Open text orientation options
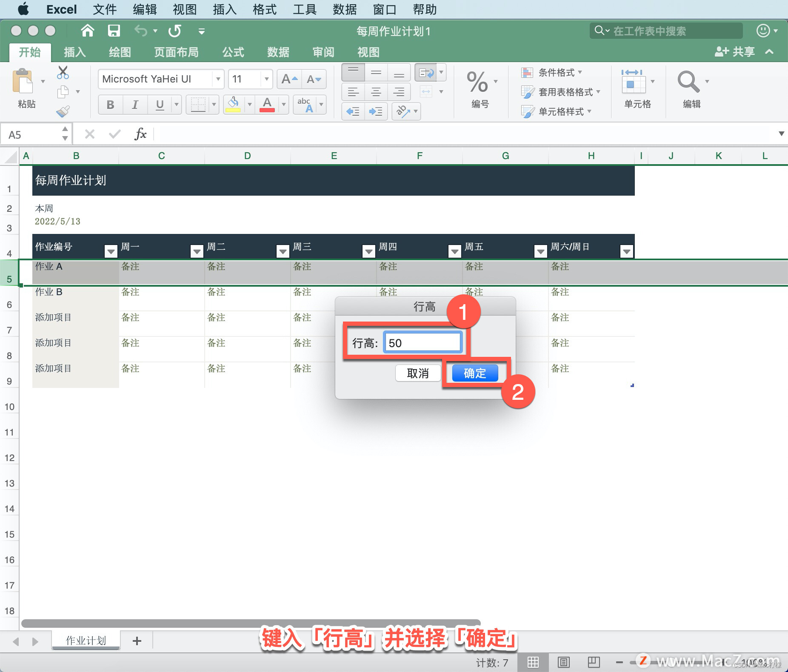This screenshot has width=788, height=672. (406, 111)
